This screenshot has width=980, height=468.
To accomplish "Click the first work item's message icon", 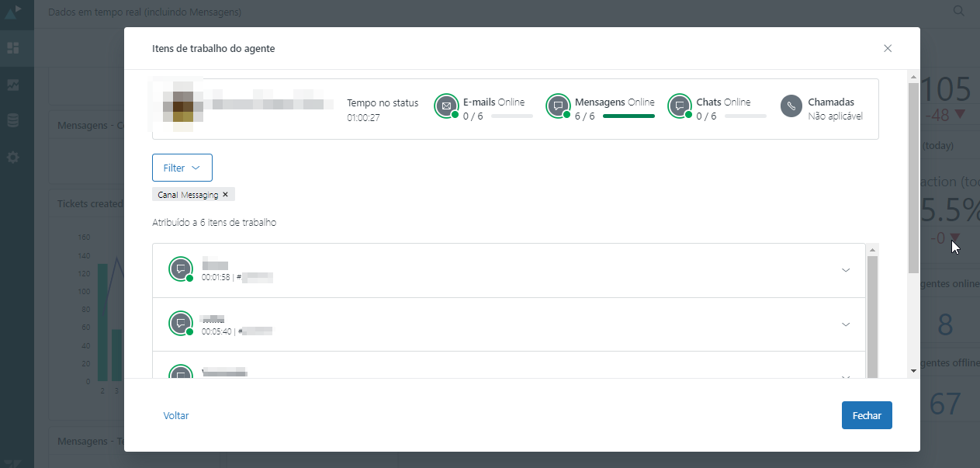I will [180, 269].
